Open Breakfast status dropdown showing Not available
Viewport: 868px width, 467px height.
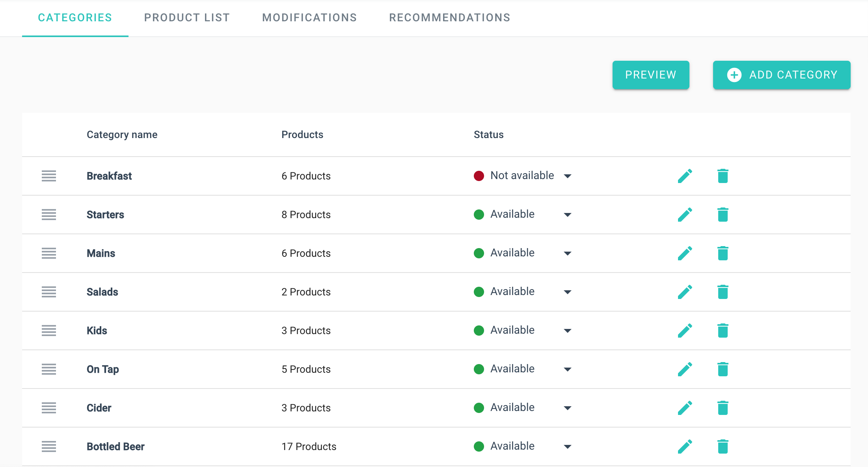tap(567, 176)
